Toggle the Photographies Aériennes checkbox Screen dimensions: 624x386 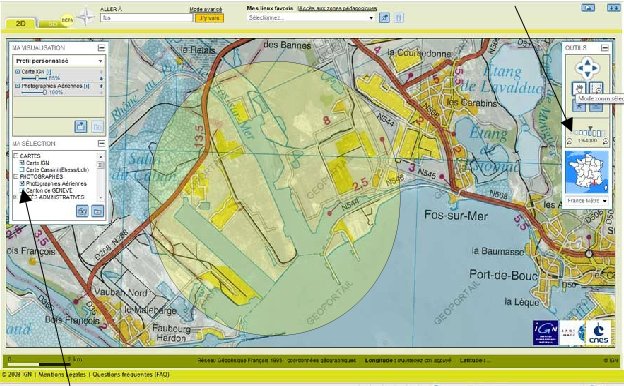[22, 183]
